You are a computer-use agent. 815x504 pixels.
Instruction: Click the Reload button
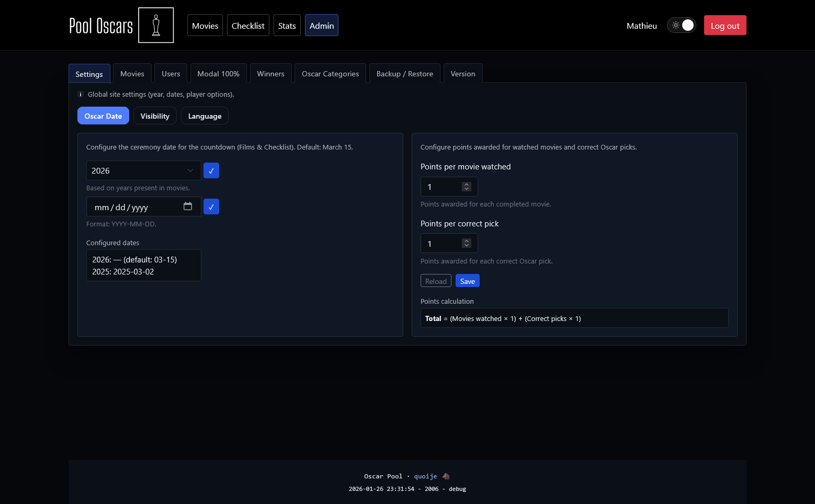(436, 281)
